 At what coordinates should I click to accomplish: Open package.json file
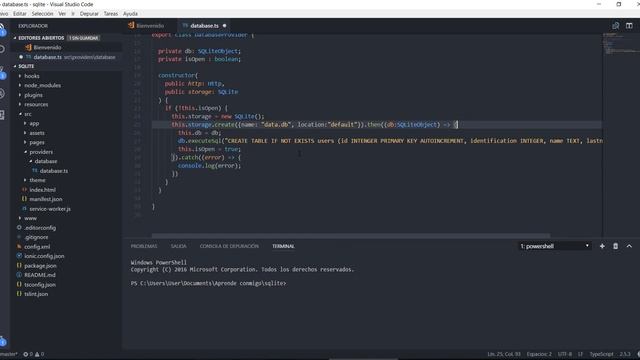(40, 266)
